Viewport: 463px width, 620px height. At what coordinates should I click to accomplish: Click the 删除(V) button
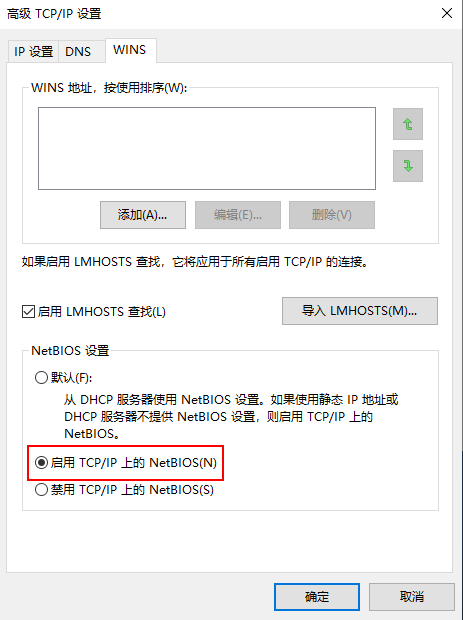tap(332, 215)
